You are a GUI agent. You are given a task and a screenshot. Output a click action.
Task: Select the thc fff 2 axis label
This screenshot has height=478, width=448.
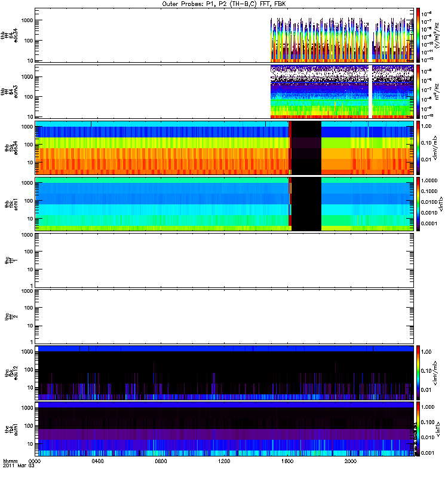pyautogui.click(x=11, y=317)
